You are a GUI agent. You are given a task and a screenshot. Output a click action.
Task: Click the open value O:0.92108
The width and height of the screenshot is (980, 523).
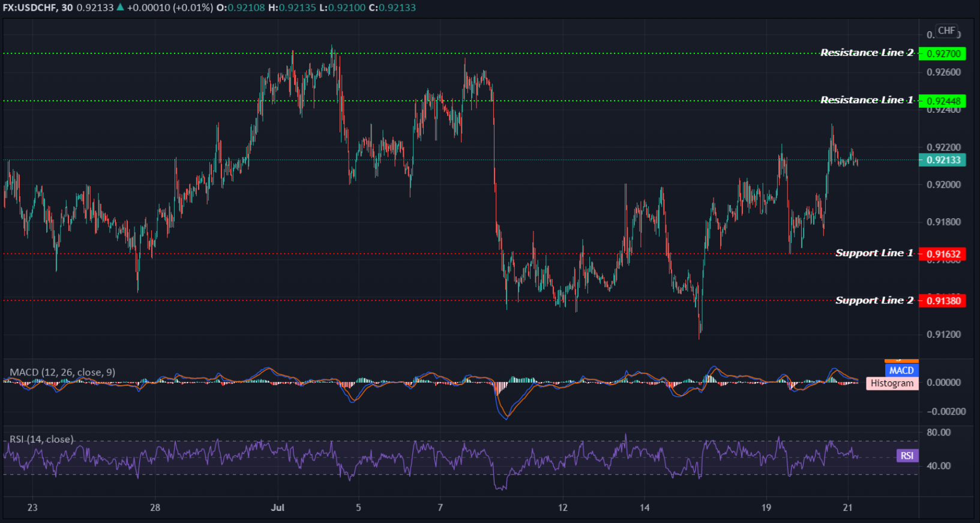[240, 8]
